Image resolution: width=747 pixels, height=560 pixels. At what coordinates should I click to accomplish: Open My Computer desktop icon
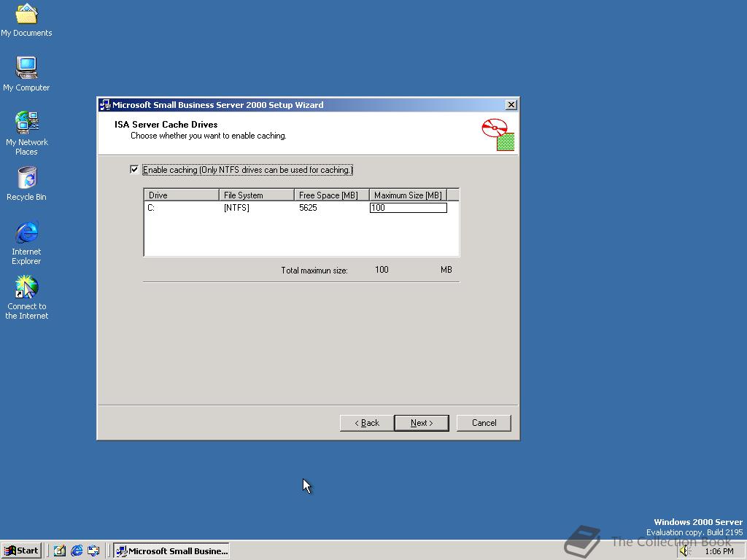26,74
